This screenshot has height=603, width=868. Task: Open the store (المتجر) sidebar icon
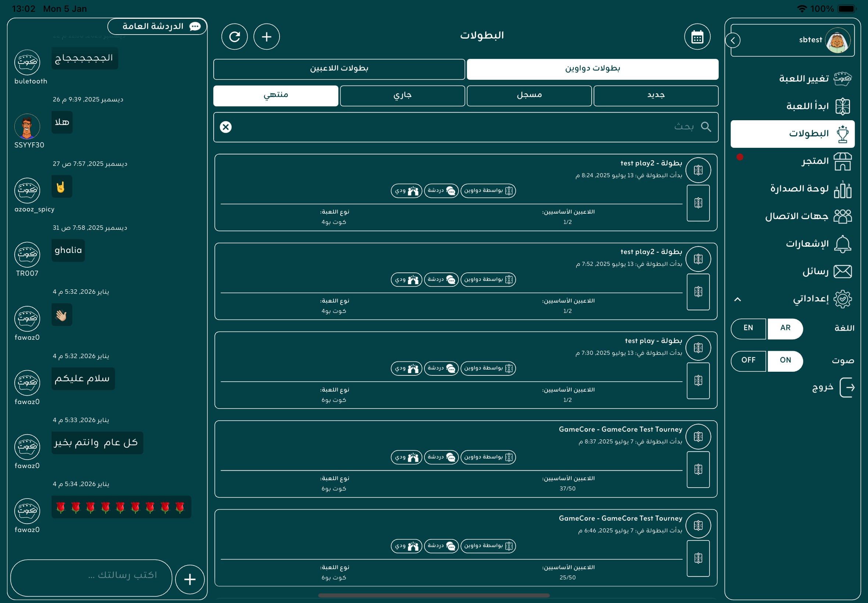click(842, 161)
